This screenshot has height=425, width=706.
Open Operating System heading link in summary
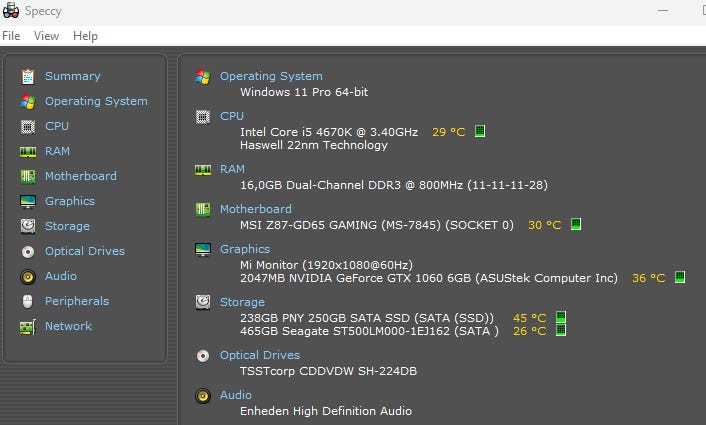(x=271, y=76)
